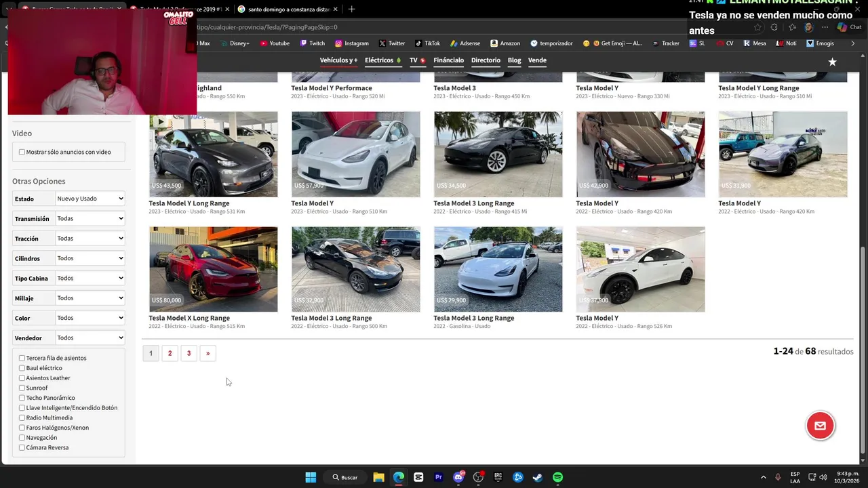Check Techo Panorámico option

pyautogui.click(x=22, y=398)
